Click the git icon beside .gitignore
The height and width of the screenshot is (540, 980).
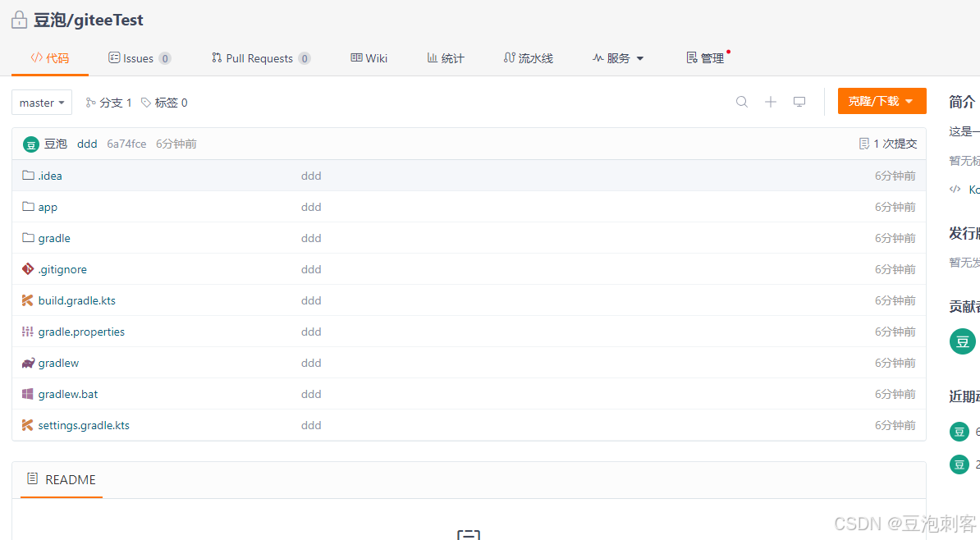(x=28, y=268)
